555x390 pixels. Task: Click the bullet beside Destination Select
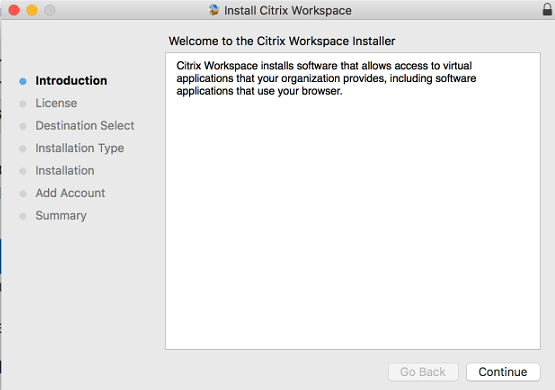[23, 126]
